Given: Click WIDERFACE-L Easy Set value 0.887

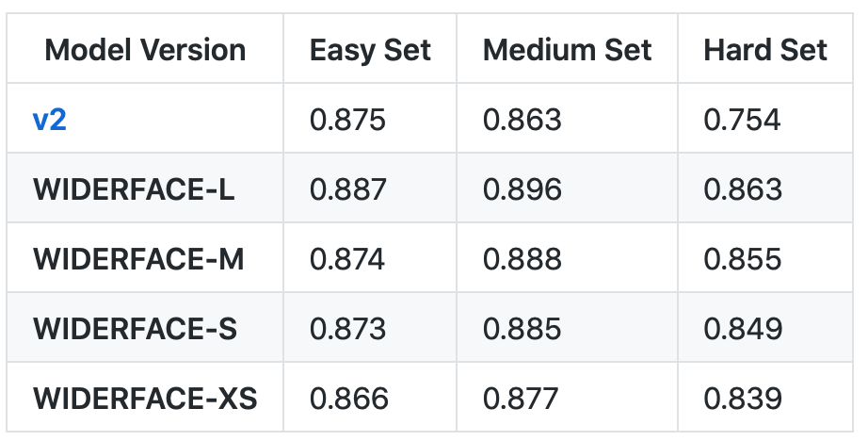Looking at the screenshot, I should click(x=347, y=189).
